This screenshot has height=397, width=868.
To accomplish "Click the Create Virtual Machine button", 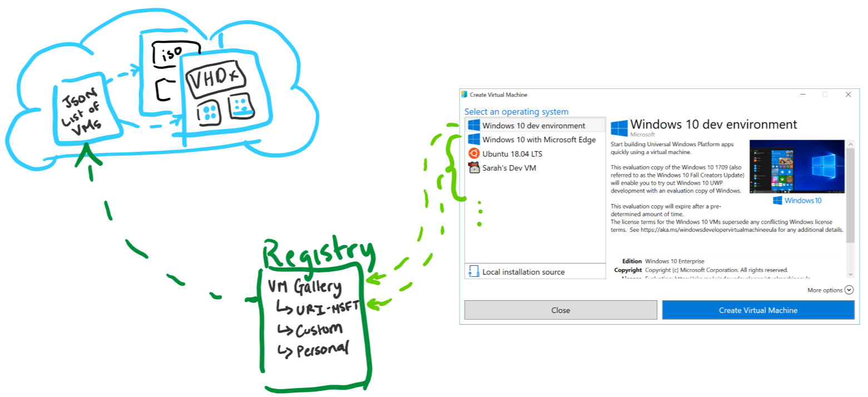I will point(758,310).
